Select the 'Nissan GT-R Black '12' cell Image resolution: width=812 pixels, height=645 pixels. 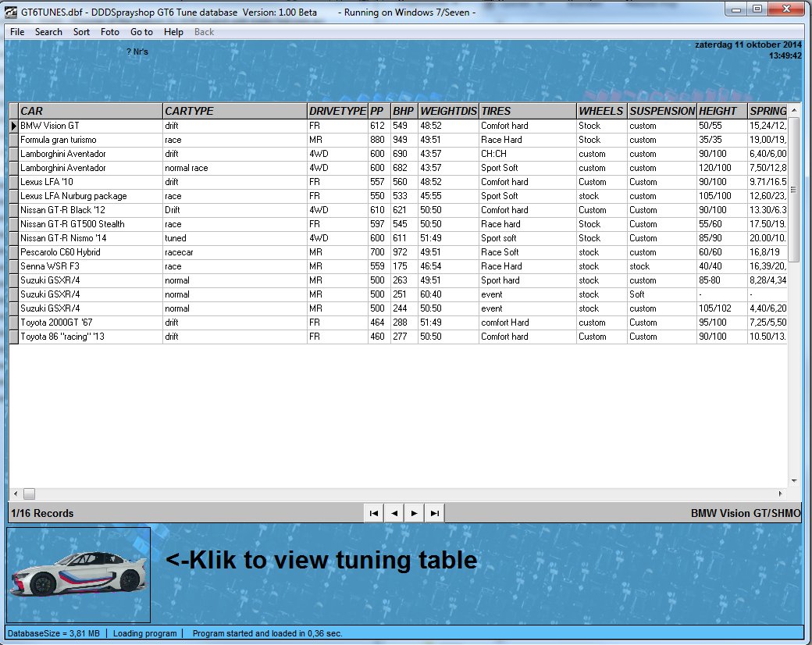[x=91, y=210]
